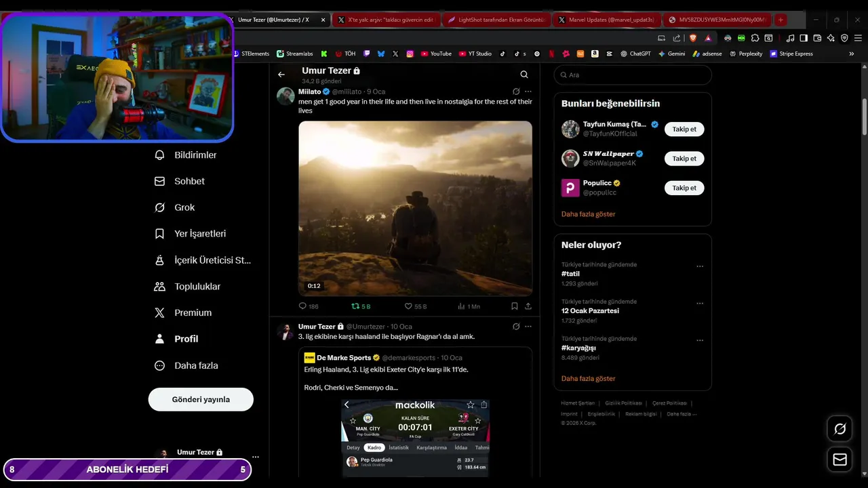Image resolution: width=868 pixels, height=488 pixels.
Task: Go to Profil in sidebar
Action: 176,339
